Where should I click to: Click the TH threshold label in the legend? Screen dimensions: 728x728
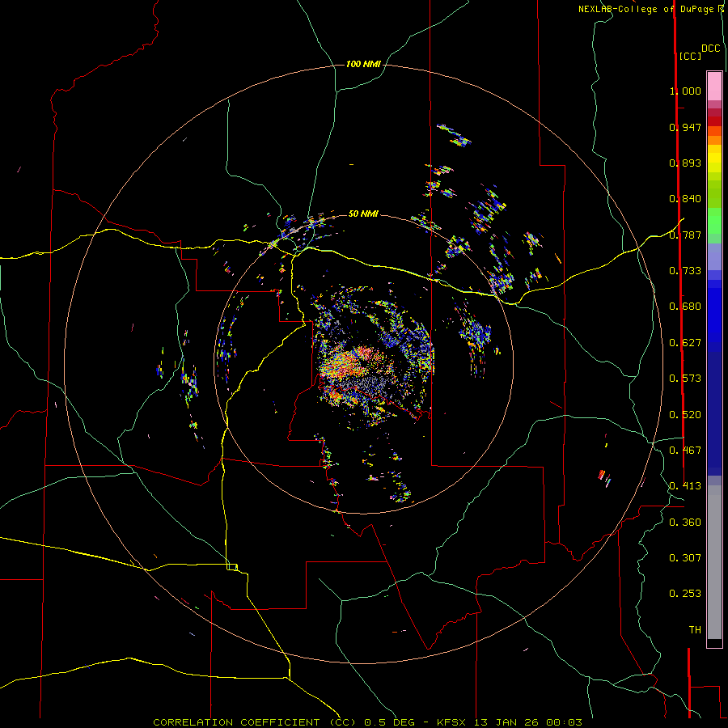click(x=695, y=630)
